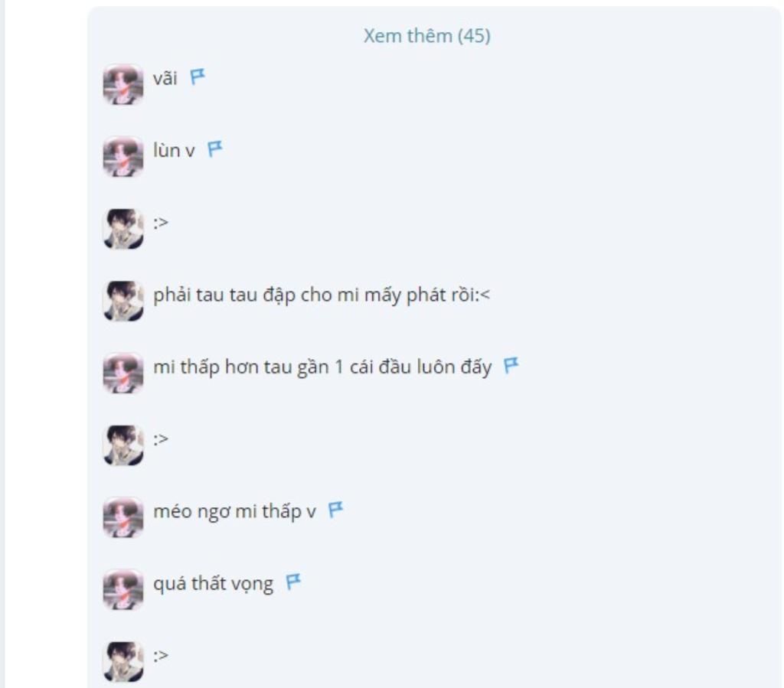Flag the "lùn v" comment

(x=215, y=149)
